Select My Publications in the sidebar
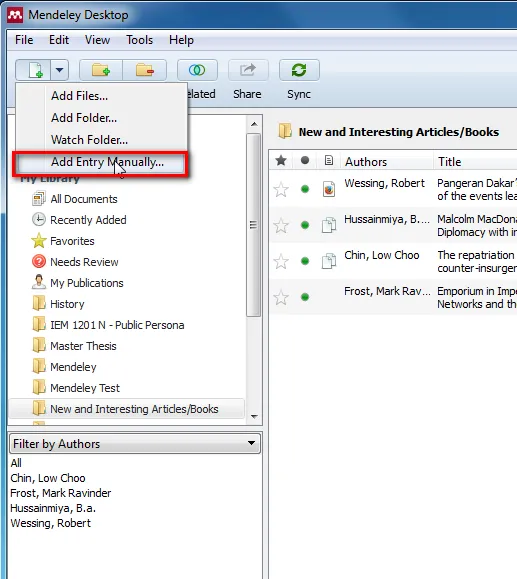This screenshot has height=579, width=517. tap(87, 283)
